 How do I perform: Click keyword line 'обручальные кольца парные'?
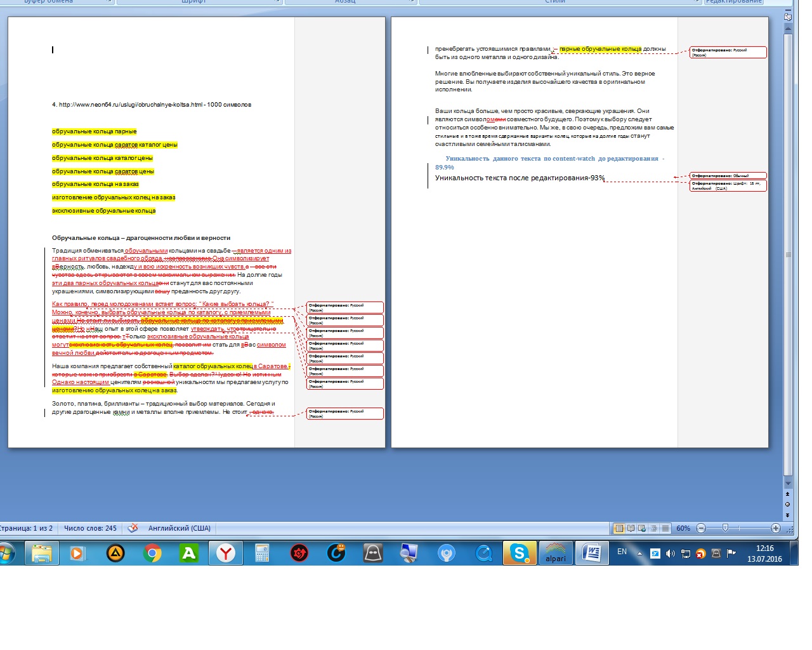click(95, 131)
